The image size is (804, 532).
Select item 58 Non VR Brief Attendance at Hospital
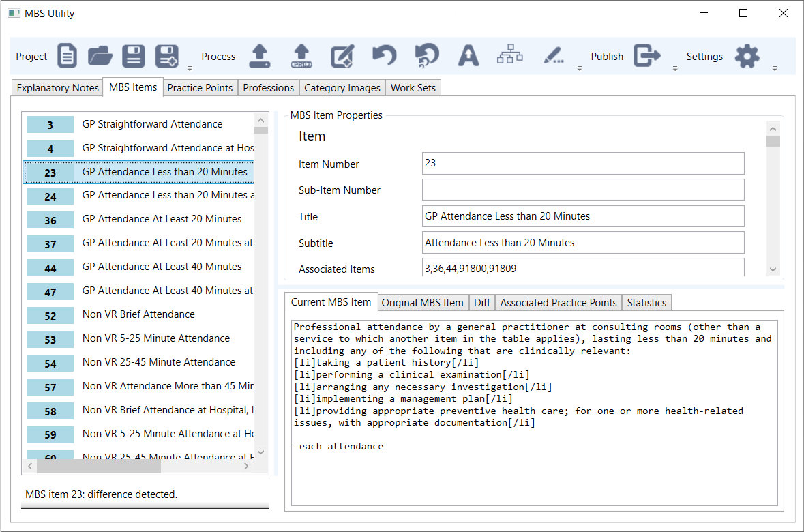coord(138,410)
